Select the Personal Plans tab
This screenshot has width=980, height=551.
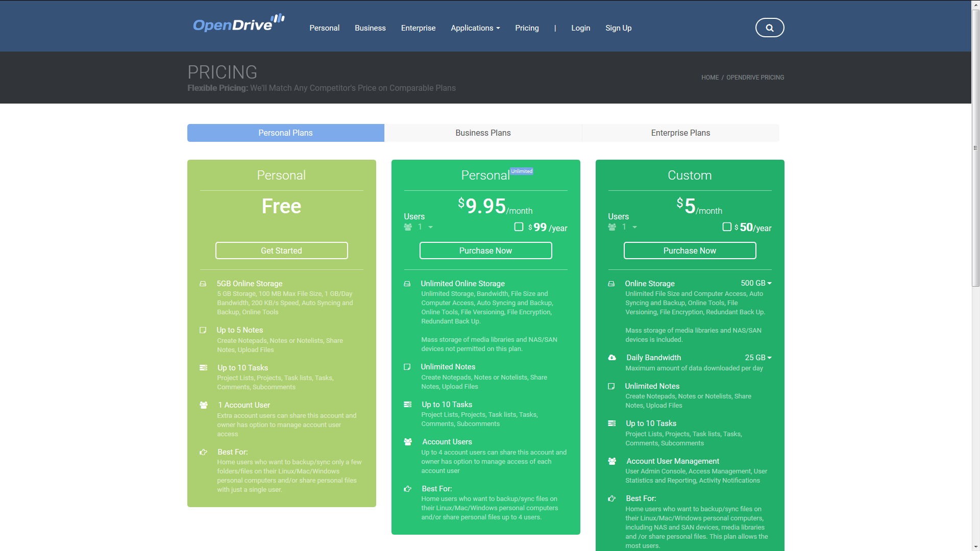tap(285, 133)
